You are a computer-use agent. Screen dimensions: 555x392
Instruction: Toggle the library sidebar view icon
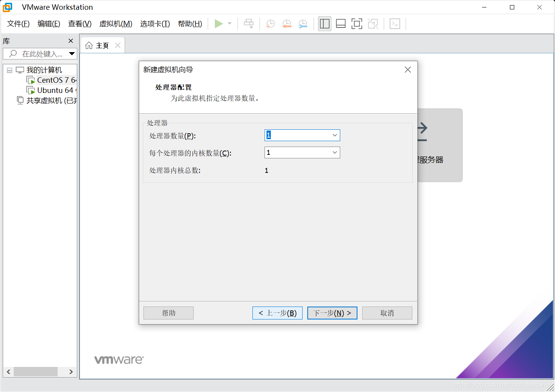pos(325,24)
